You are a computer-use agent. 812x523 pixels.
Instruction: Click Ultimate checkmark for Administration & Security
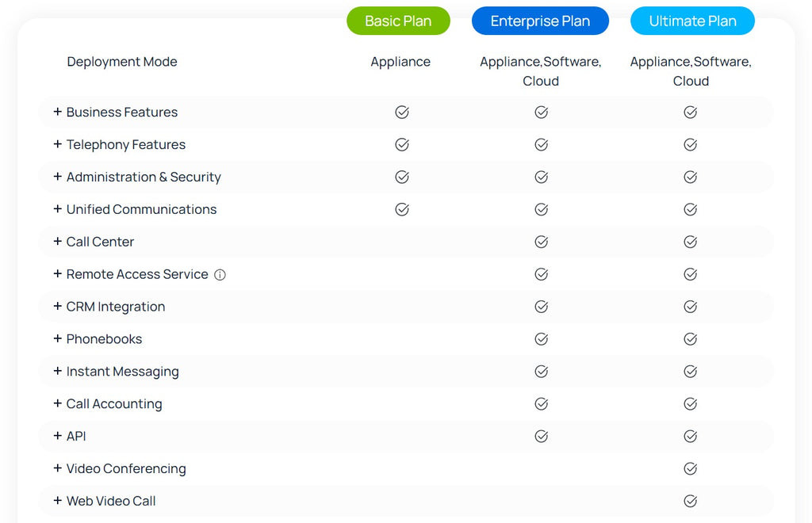click(691, 177)
